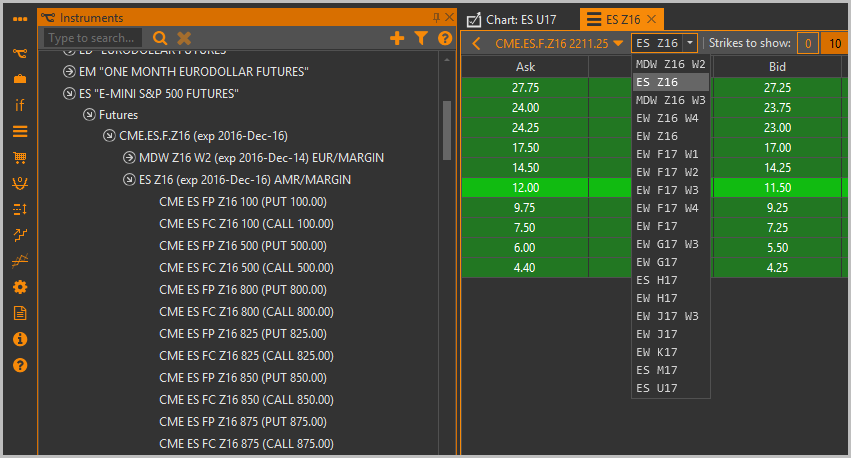Collapse the Futures tree node
Viewport: 851px width, 458px height.
[89, 114]
